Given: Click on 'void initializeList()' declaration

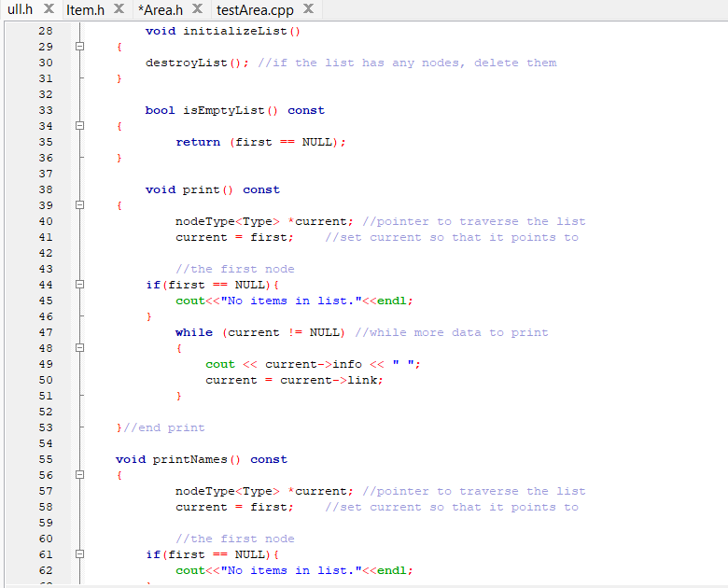Looking at the screenshot, I should 223,31.
